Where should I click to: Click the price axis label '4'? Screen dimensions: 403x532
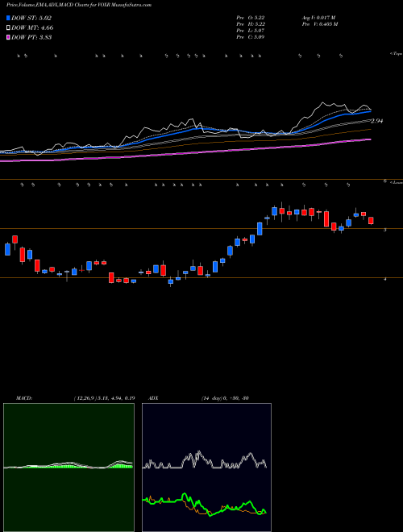point(385,279)
